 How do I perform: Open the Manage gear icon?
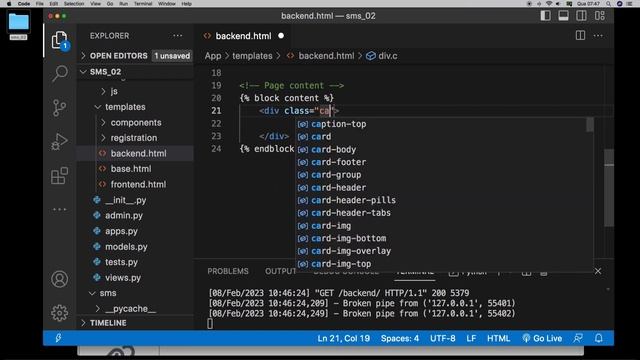coord(60,313)
